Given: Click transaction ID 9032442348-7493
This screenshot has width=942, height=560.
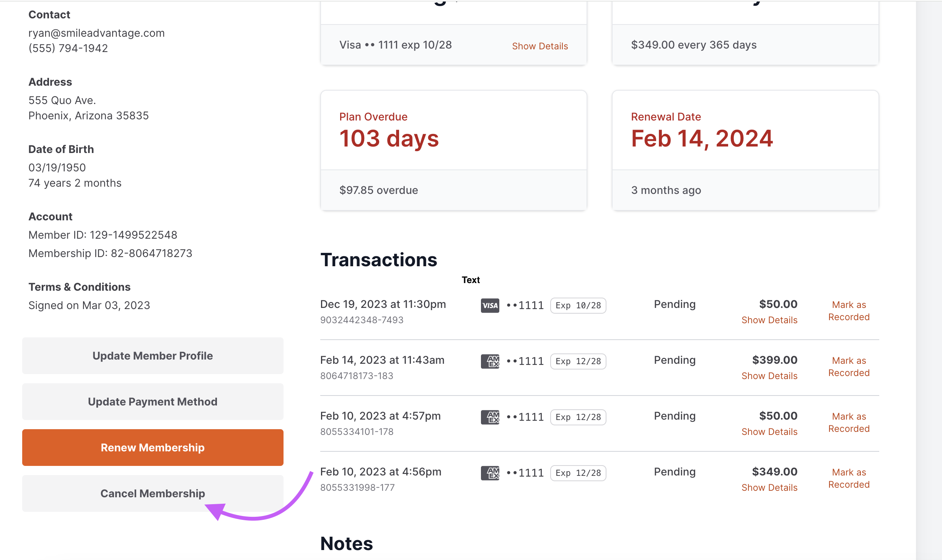Looking at the screenshot, I should [362, 320].
